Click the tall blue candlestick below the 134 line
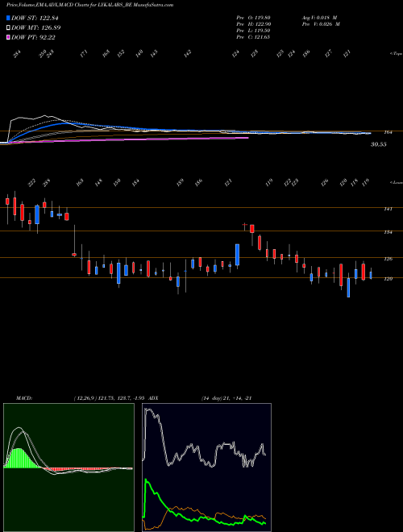Viewport: 403px width, 532px height. coord(238,255)
